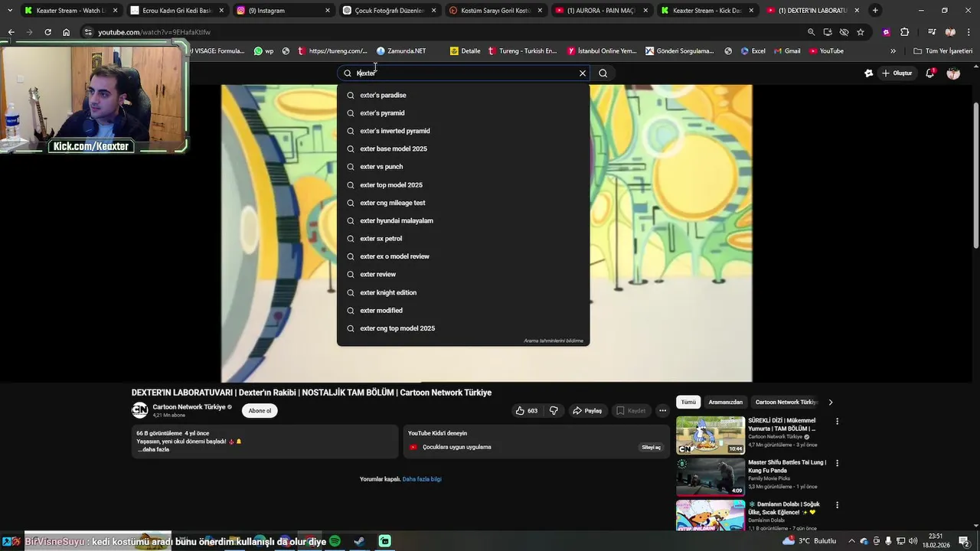Viewport: 980px width, 551px height.
Task: Show more filter chips with right arrow
Action: 831,402
